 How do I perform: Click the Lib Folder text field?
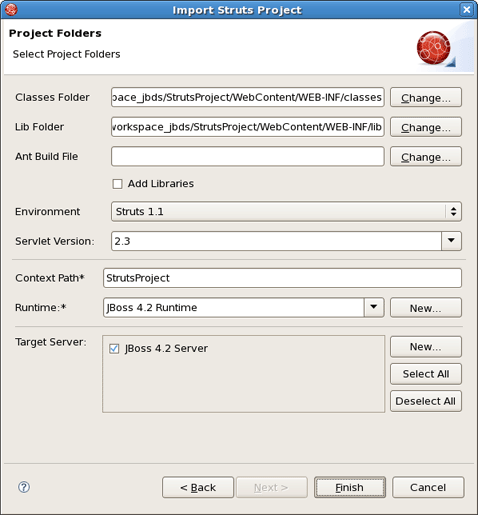(x=248, y=127)
